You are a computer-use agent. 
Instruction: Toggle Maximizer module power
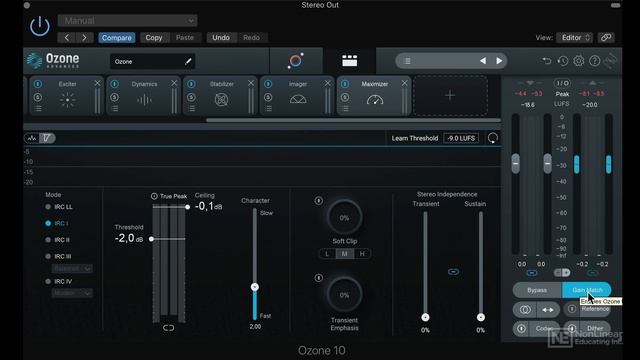[x=344, y=84]
